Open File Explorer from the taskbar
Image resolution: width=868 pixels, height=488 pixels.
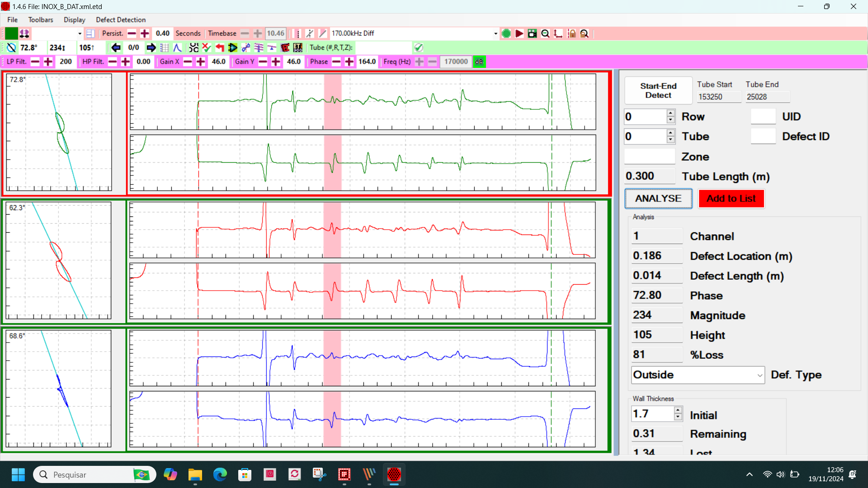[195, 474]
